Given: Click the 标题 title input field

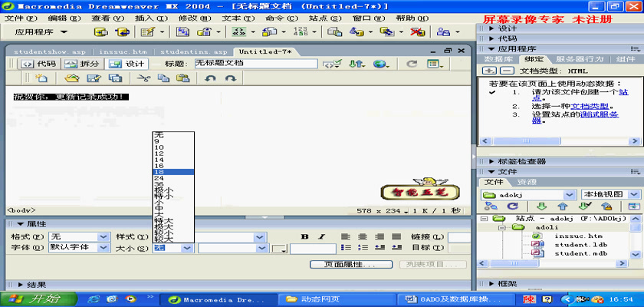Looking at the screenshot, I should (x=255, y=64).
